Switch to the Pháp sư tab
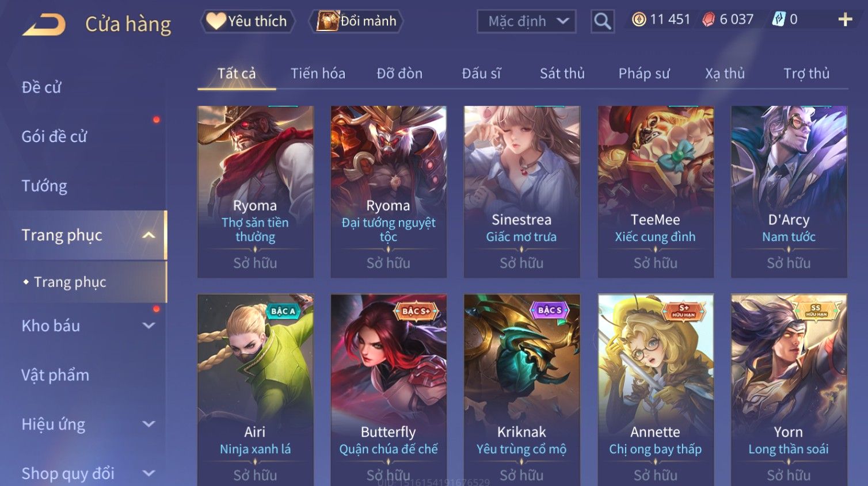The width and height of the screenshot is (868, 486). [644, 74]
